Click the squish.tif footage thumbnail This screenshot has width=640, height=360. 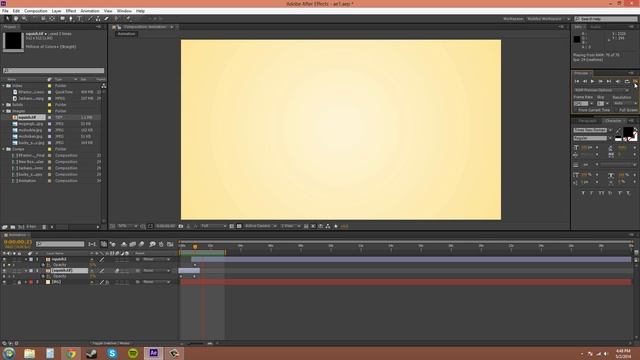13,41
